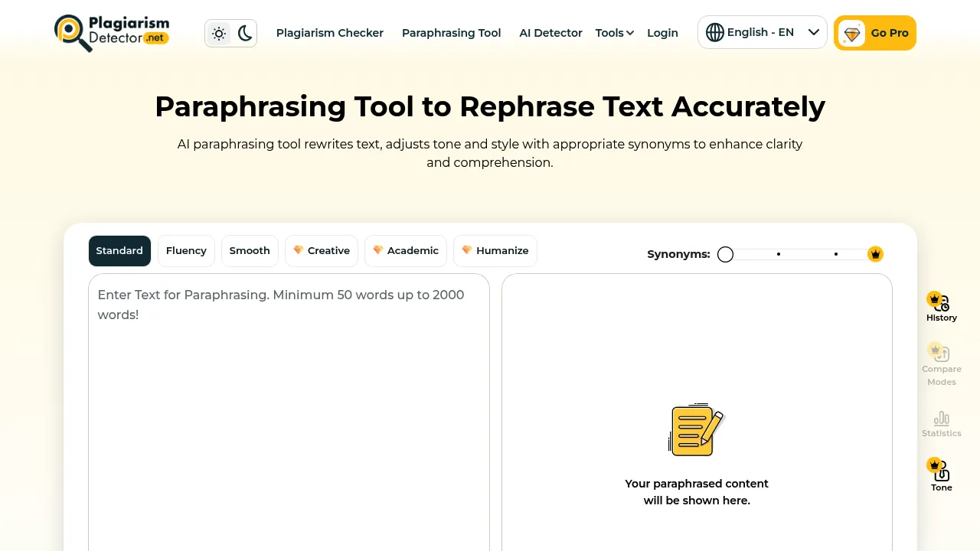Open the History panel icon
The width and height of the screenshot is (980, 551).
coord(941,305)
